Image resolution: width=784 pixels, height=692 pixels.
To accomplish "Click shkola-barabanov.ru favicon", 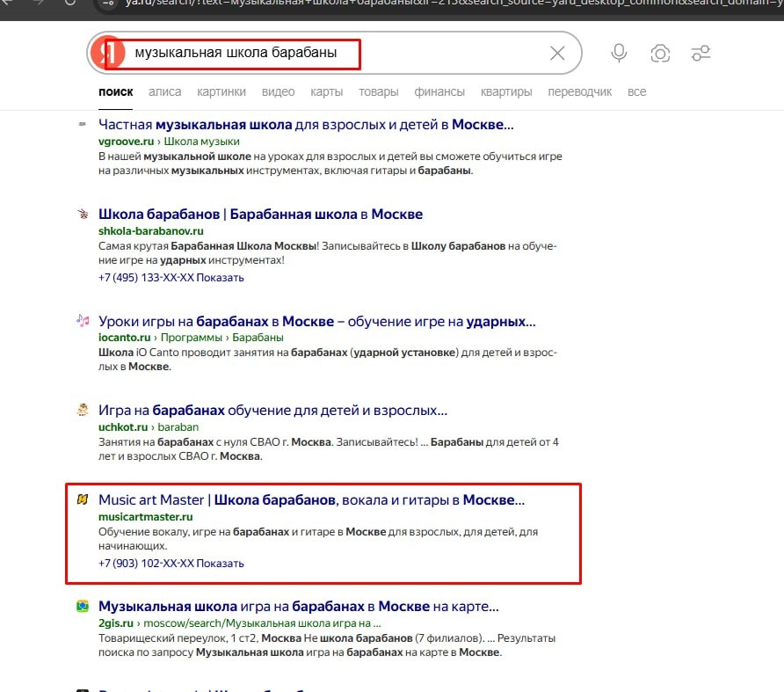I will 83,215.
